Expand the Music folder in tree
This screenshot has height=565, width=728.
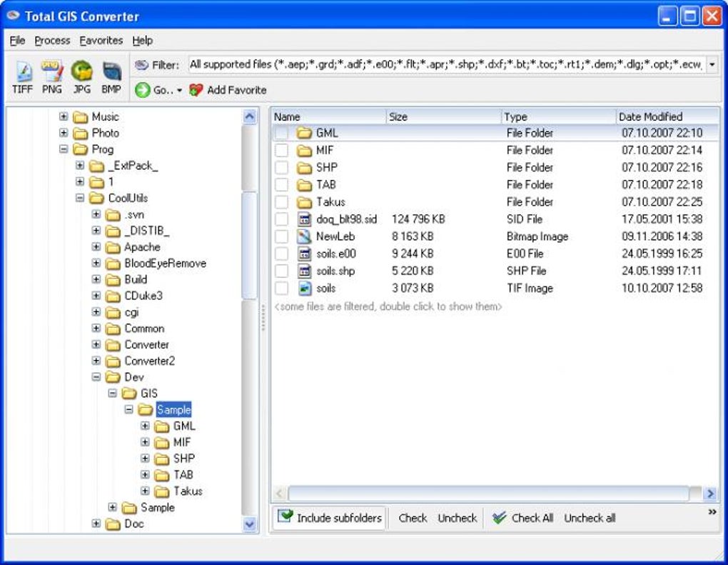(x=64, y=116)
